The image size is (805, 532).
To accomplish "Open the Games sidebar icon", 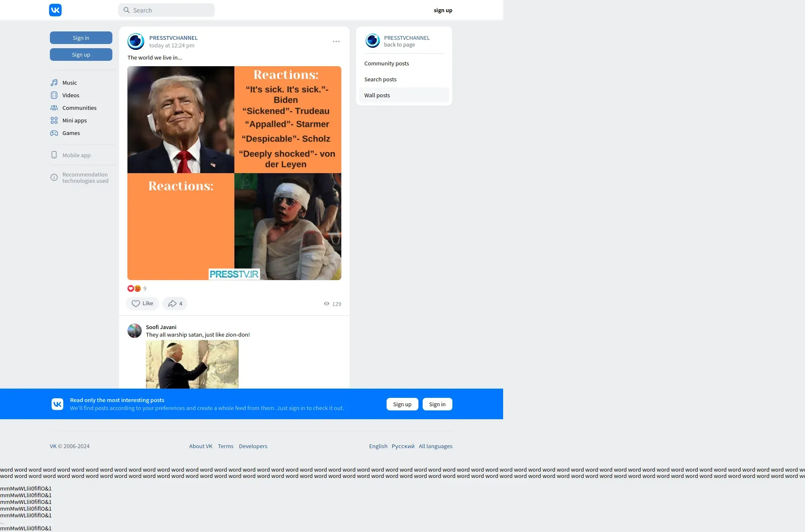I will pyautogui.click(x=54, y=133).
